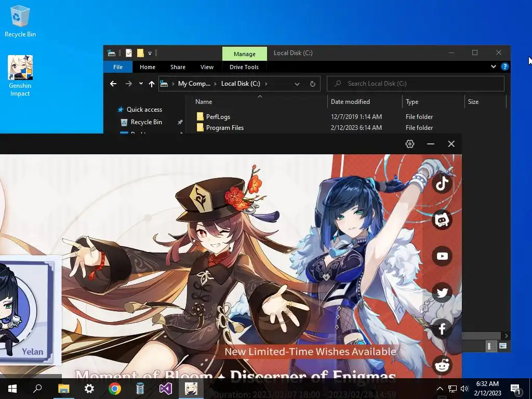Refresh Local Disk (C:) view
The height and width of the screenshot is (399, 532).
coord(312,84)
